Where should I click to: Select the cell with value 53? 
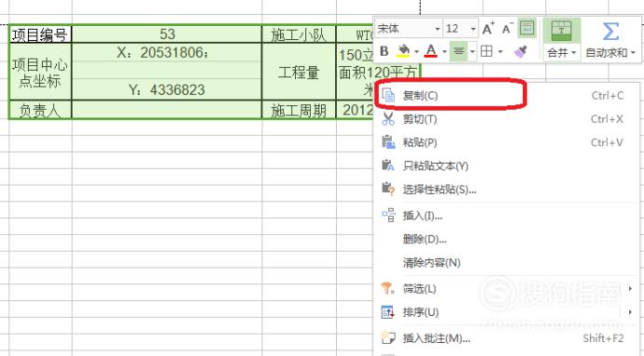click(x=167, y=34)
